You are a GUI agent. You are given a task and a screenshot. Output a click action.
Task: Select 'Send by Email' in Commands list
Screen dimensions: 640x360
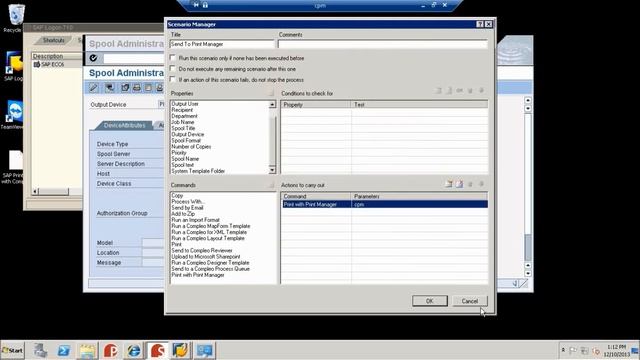187,207
